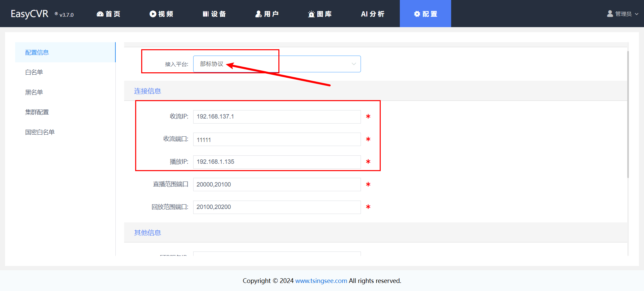This screenshot has width=644, height=291.
Task: Select 黑名单 in the sidebar
Action: coord(34,92)
